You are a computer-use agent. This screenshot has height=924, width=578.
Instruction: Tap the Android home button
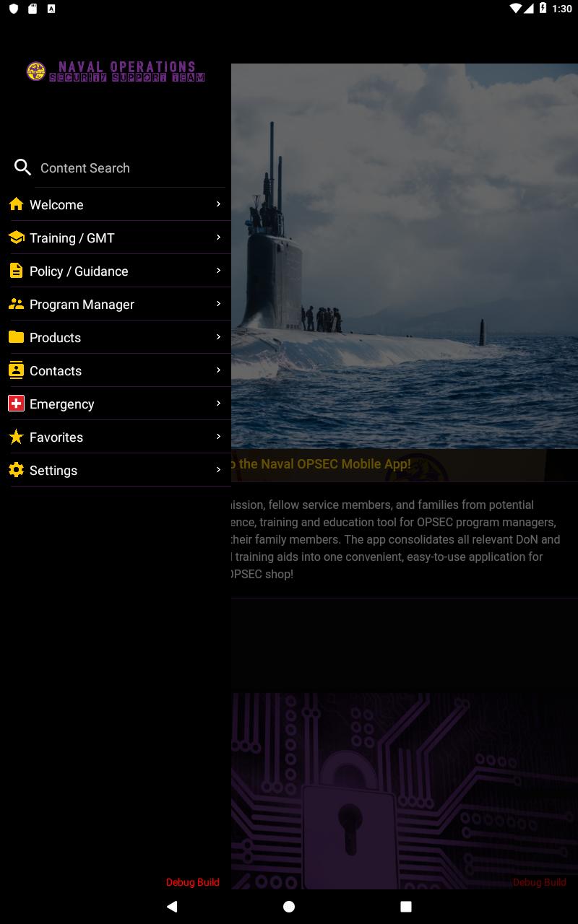[289, 906]
